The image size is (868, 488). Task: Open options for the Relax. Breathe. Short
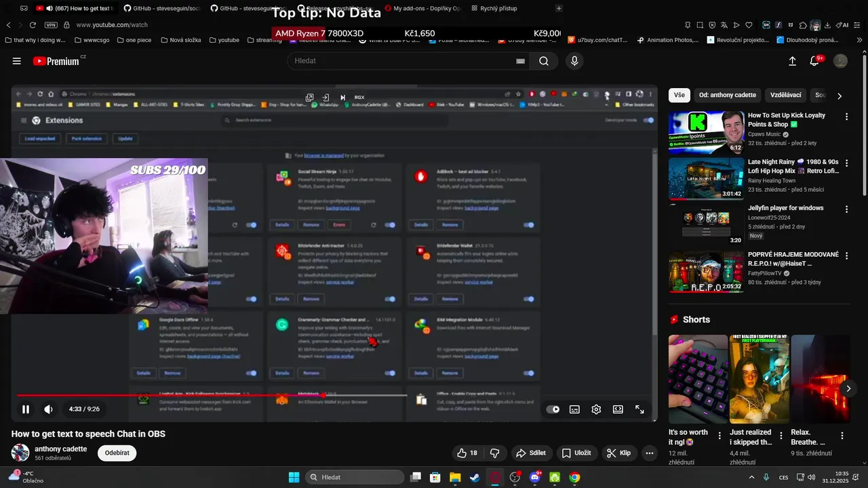[842, 436]
